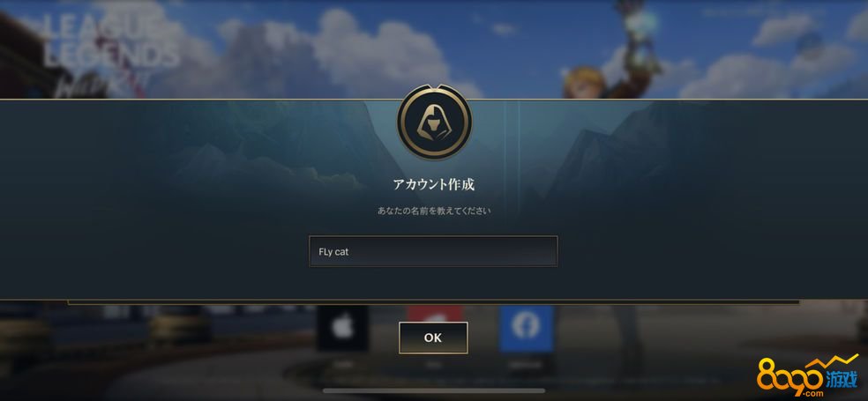The height and width of the screenshot is (401, 868).
Task: Focus the name field containing FLy cat
Action: coord(433,251)
